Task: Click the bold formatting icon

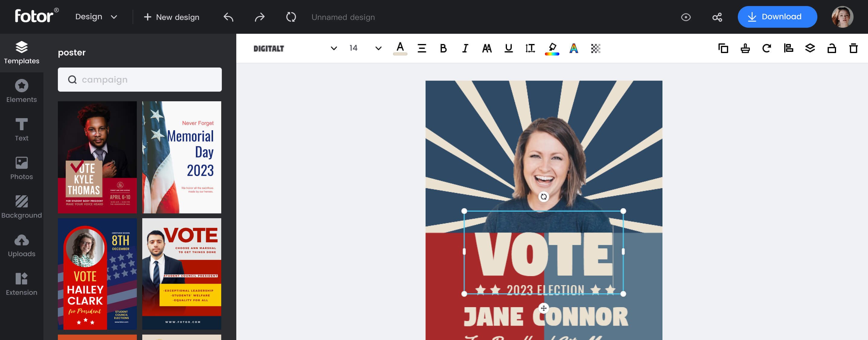Action: 443,48
